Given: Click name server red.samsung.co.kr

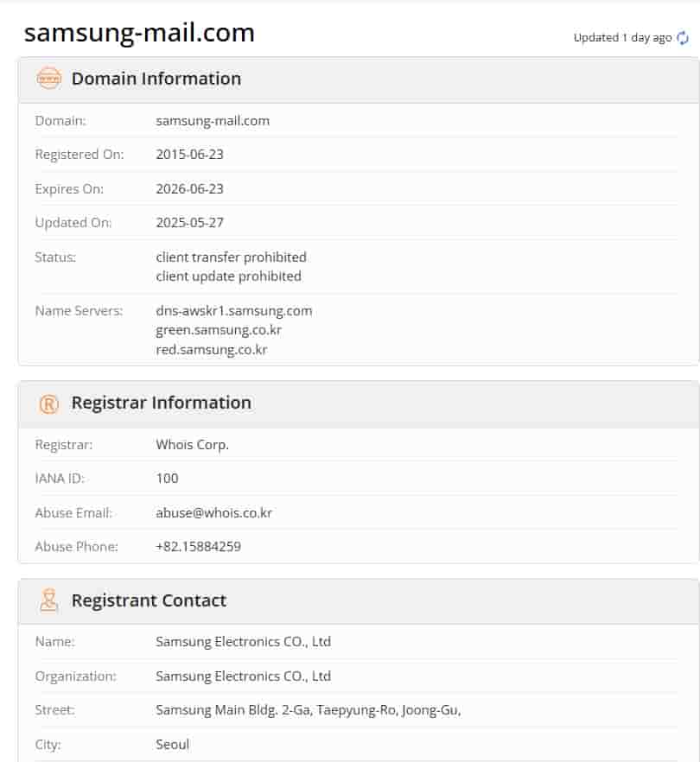Looking at the screenshot, I should (211, 349).
